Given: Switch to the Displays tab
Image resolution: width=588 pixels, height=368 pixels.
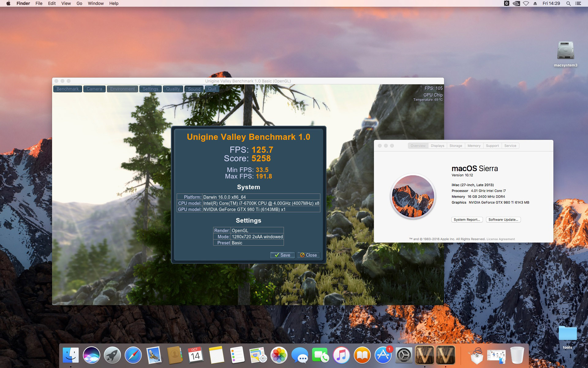Looking at the screenshot, I should coord(437,146).
